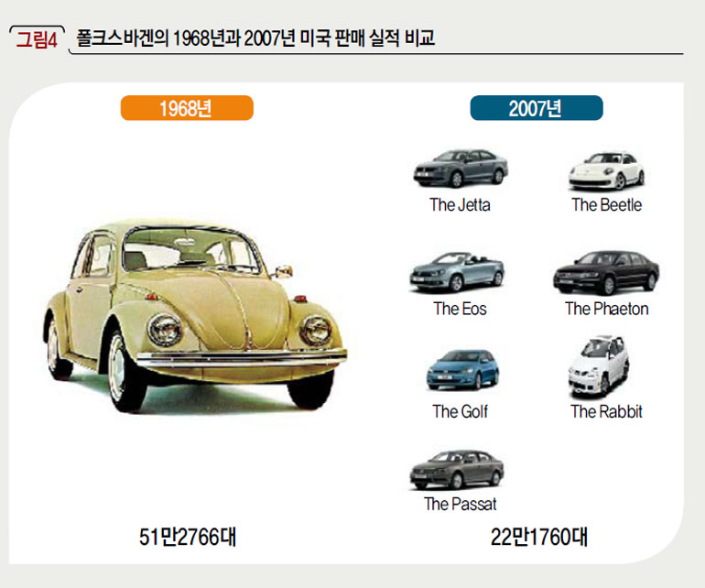This screenshot has height=588, width=705.
Task: Click the text "The Rabbit"
Action: pyautogui.click(x=606, y=411)
